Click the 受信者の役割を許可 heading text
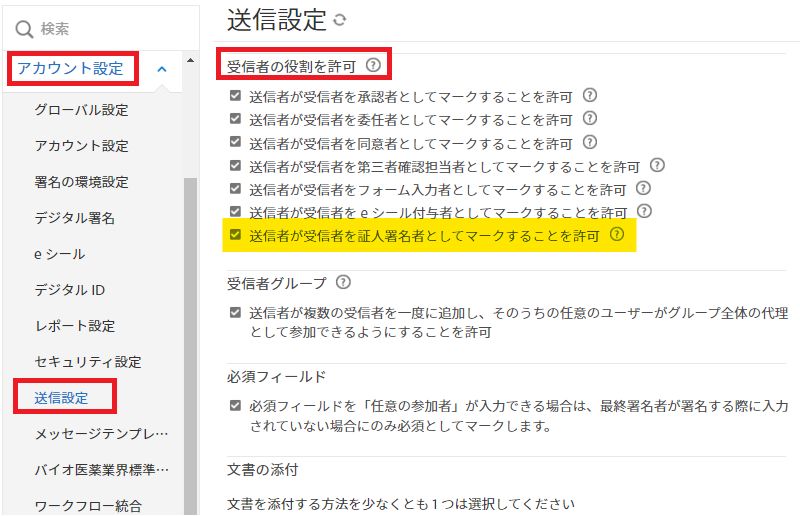Viewport: 800px width, 516px height. tap(291, 66)
